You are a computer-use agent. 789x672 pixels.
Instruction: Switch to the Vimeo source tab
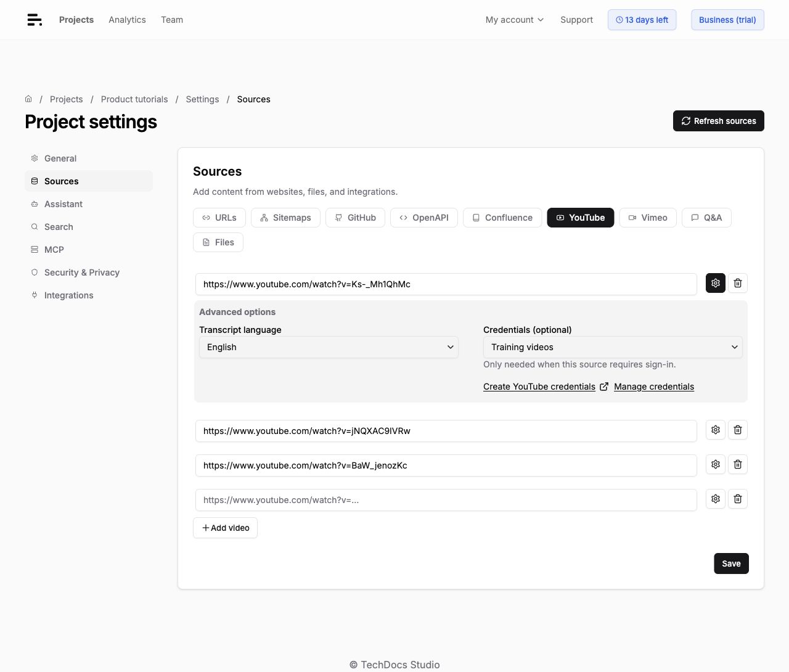click(x=648, y=218)
